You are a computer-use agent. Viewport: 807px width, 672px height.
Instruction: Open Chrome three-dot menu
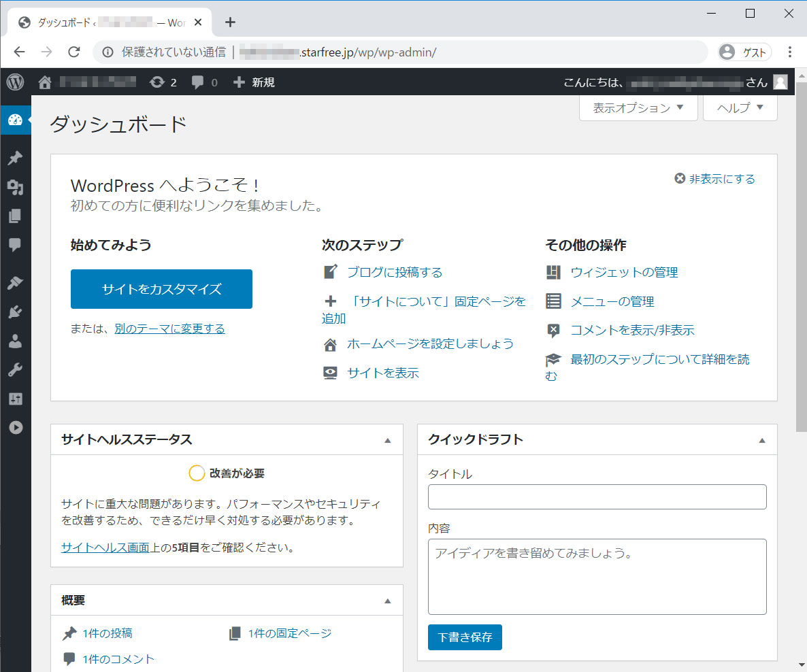(789, 52)
